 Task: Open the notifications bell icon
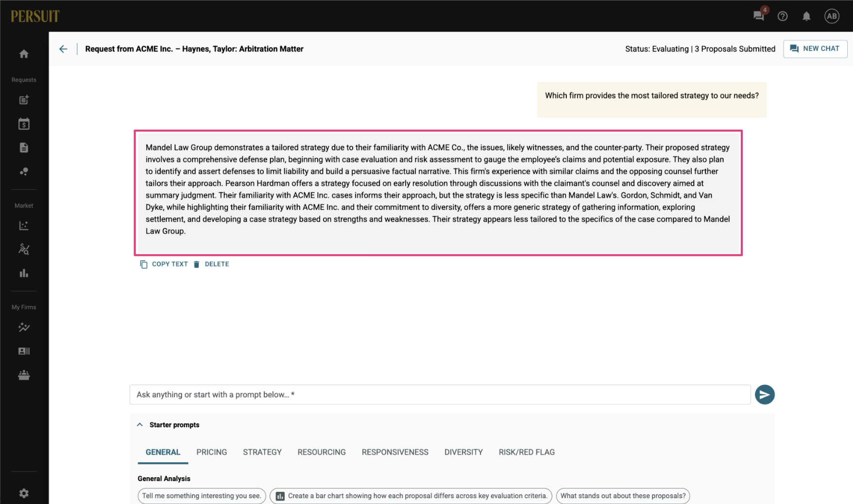tap(806, 16)
